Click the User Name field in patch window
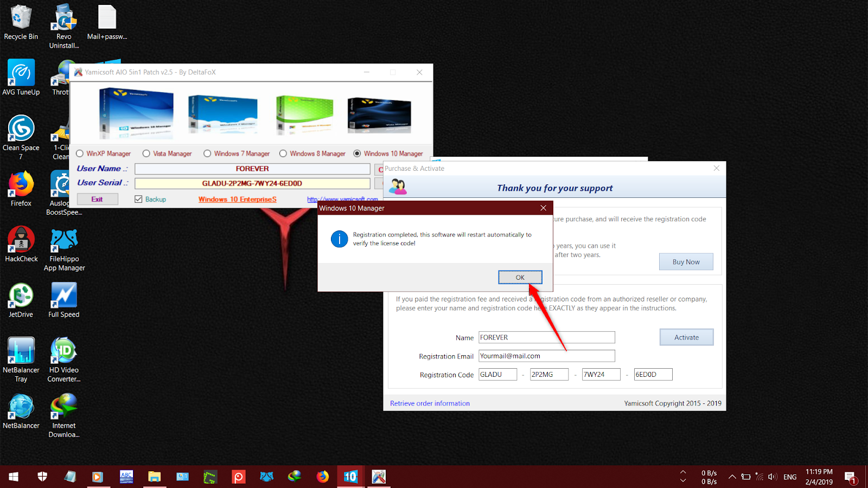Screen dimensions: 868x488 click(x=252, y=169)
